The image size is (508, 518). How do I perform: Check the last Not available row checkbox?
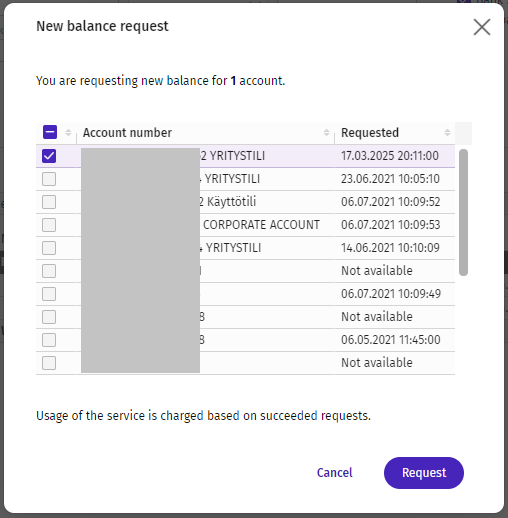coord(49,363)
